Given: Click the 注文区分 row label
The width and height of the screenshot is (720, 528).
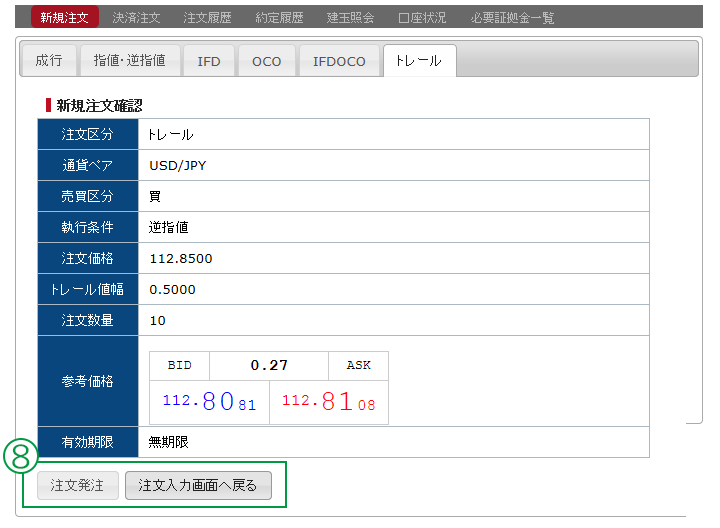Looking at the screenshot, I should pos(88,135).
